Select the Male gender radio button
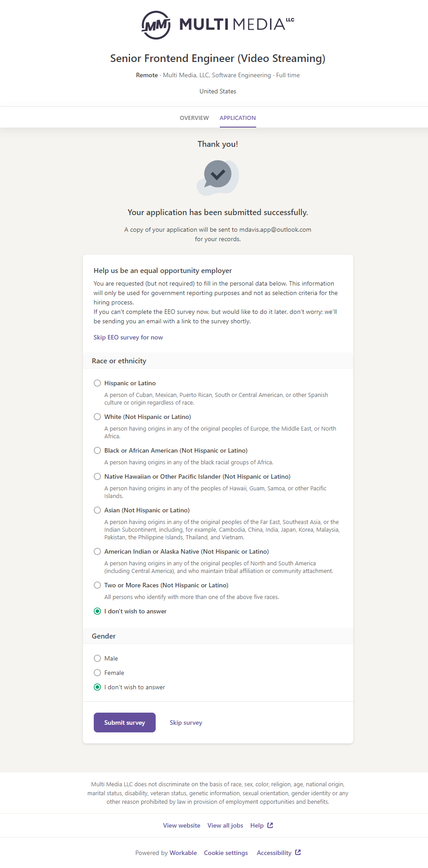The width and height of the screenshot is (428, 868). point(97,658)
